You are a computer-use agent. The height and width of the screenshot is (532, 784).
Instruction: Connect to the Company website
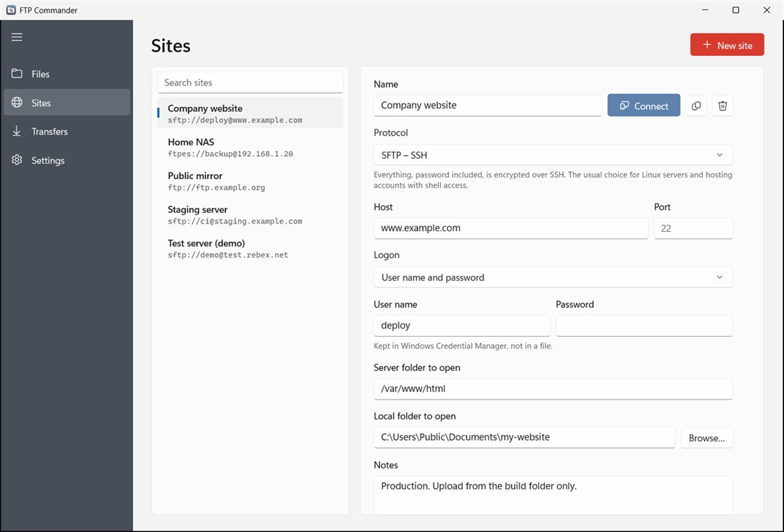643,105
